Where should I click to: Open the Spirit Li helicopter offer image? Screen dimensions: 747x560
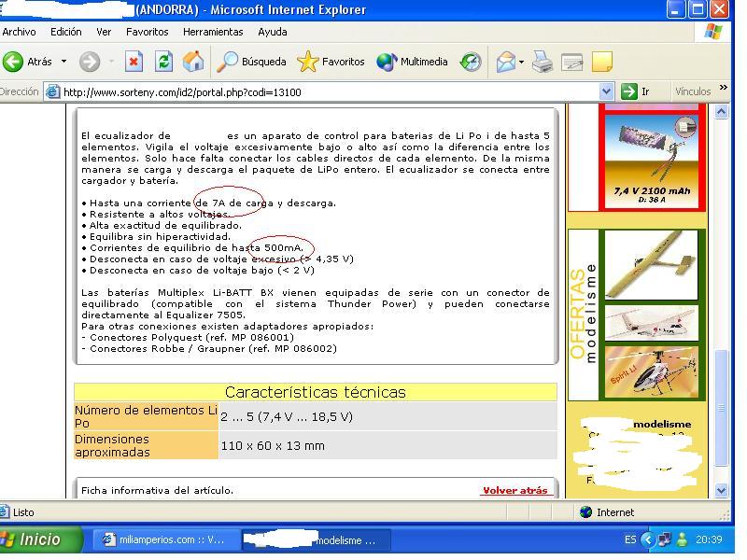651,371
